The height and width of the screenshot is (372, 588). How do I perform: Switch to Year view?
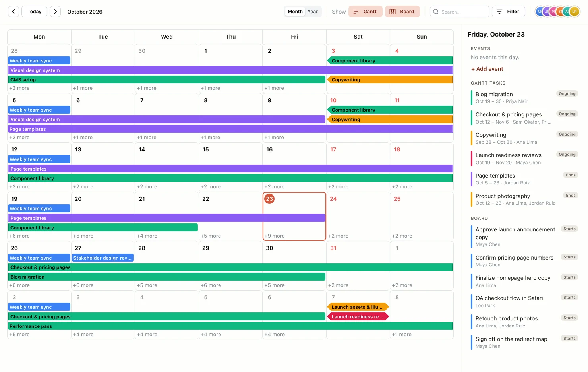(313, 12)
